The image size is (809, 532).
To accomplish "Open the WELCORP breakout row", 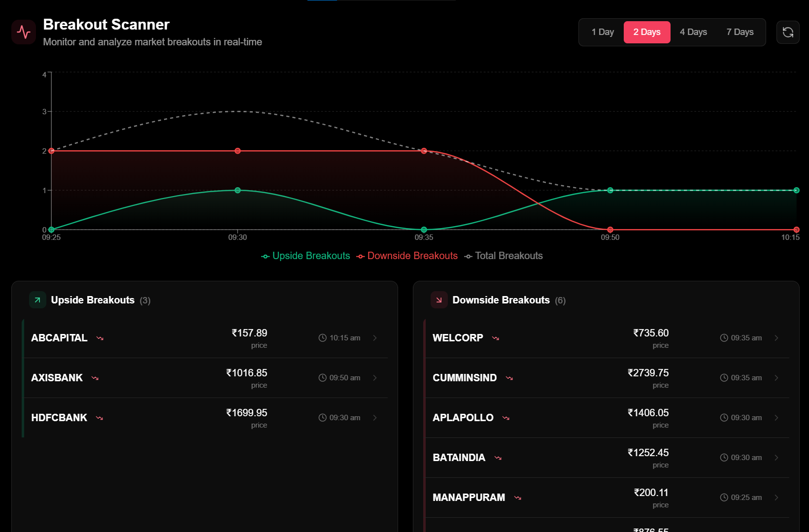I will [607, 338].
